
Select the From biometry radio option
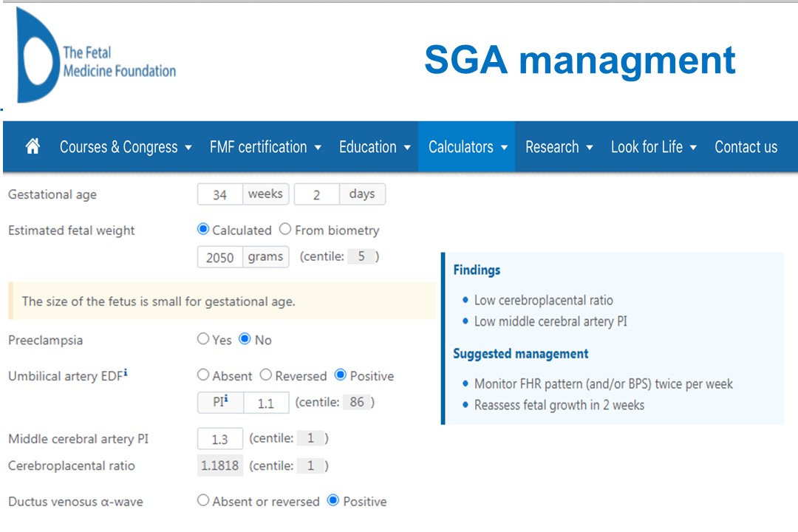coord(285,230)
